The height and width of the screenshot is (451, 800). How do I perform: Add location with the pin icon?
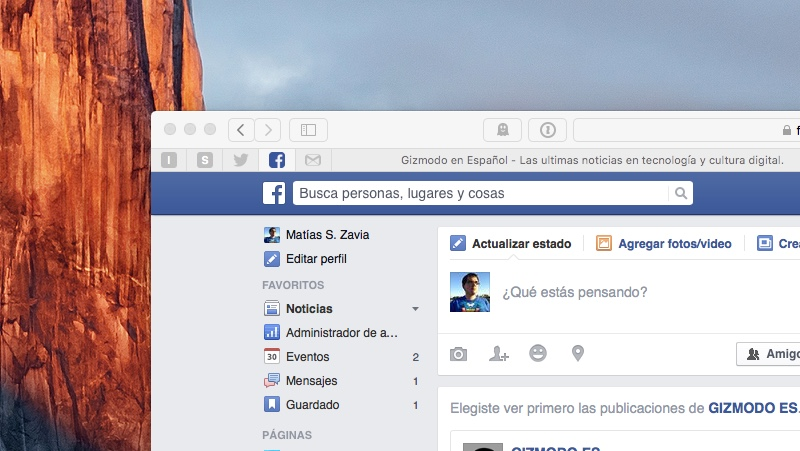tap(578, 353)
